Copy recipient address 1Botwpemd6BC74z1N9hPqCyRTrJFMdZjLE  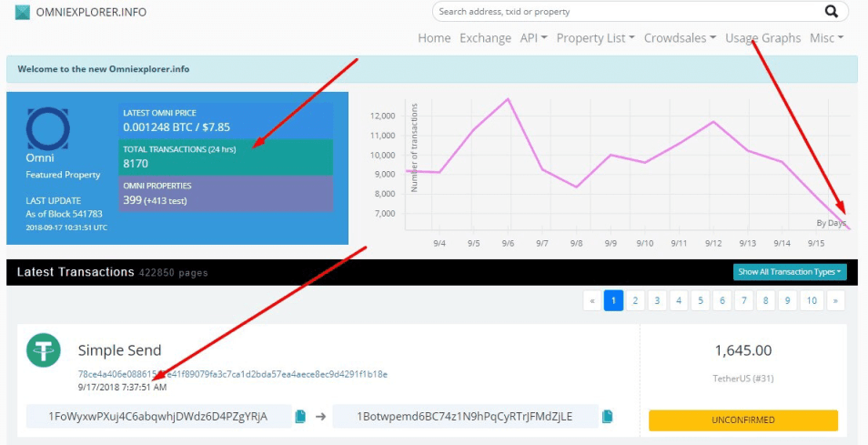pyautogui.click(x=607, y=416)
